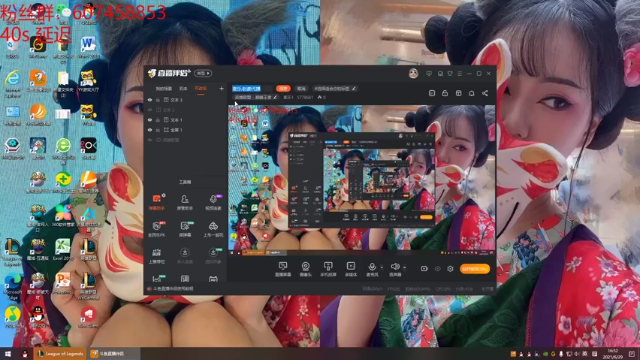640x360 pixels.
Task: Add a screen capture source in bottom bar
Action: pyautogui.click(x=283, y=269)
